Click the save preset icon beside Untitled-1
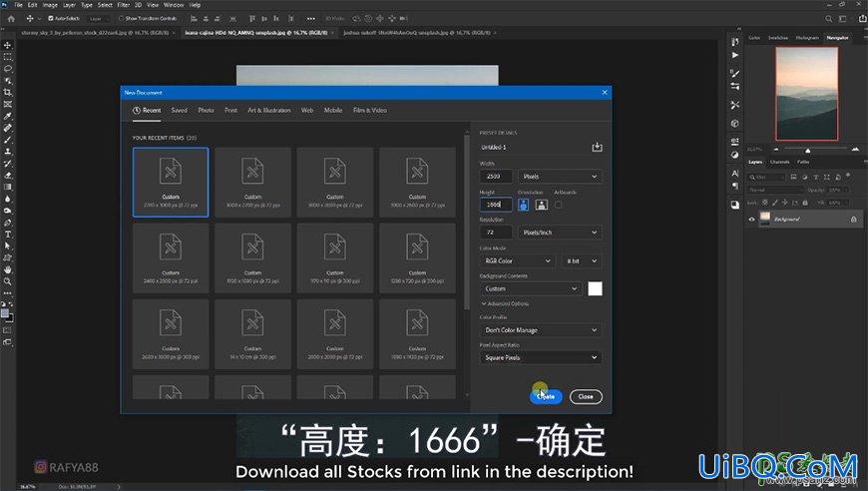Screen dimensions: 868x491 point(597,147)
